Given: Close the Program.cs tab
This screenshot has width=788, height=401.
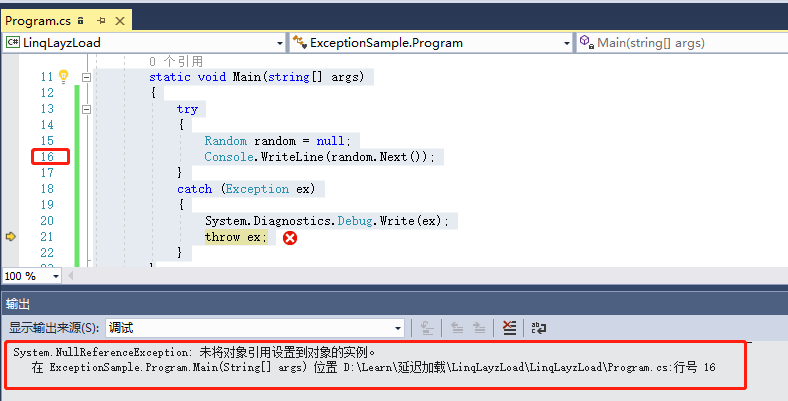Looking at the screenshot, I should [x=120, y=21].
